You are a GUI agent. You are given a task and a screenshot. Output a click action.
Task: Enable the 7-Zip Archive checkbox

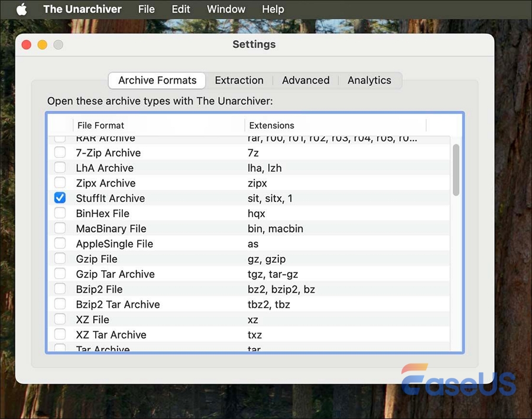tap(60, 152)
